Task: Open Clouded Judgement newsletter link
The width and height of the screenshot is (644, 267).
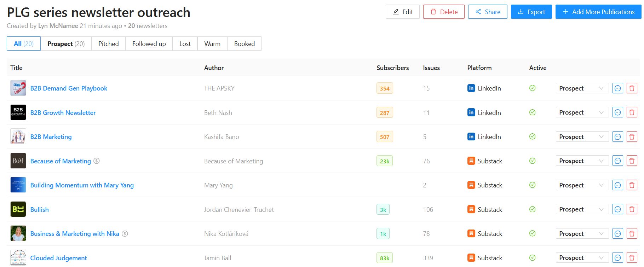Action: click(58, 258)
